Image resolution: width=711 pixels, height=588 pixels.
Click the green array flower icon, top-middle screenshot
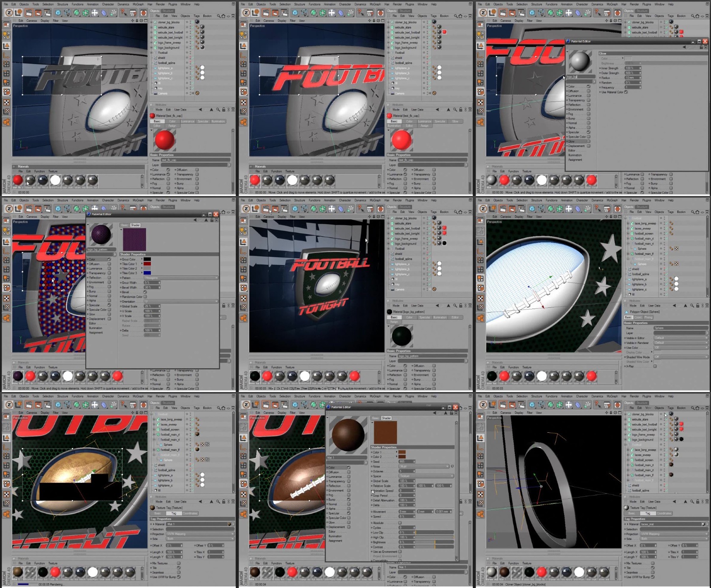[323, 13]
